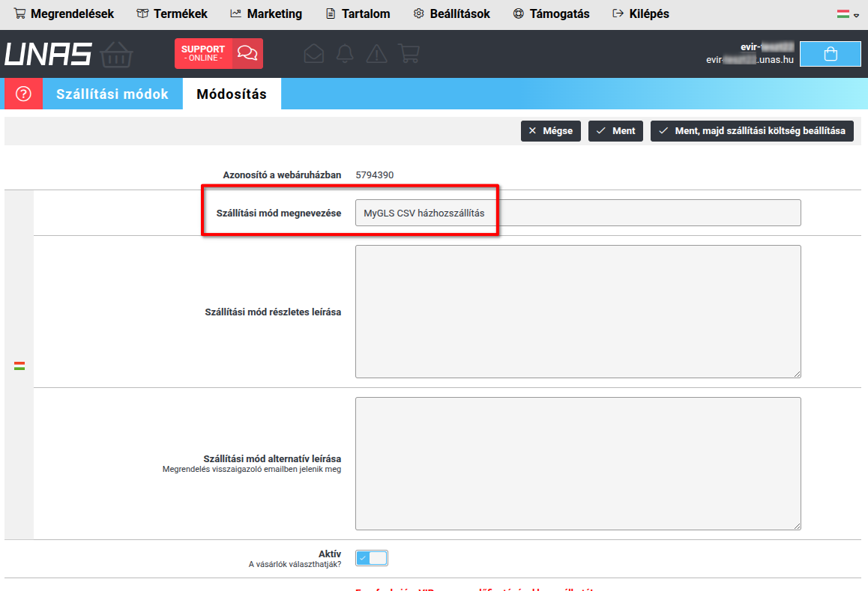Open the warning triangle alerts icon

click(376, 54)
